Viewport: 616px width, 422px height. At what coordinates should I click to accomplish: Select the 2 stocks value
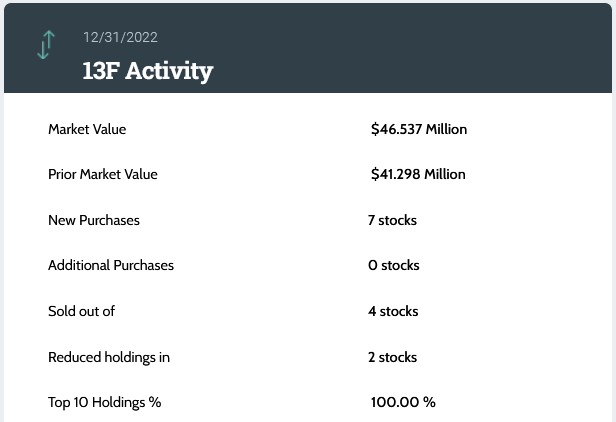click(392, 357)
